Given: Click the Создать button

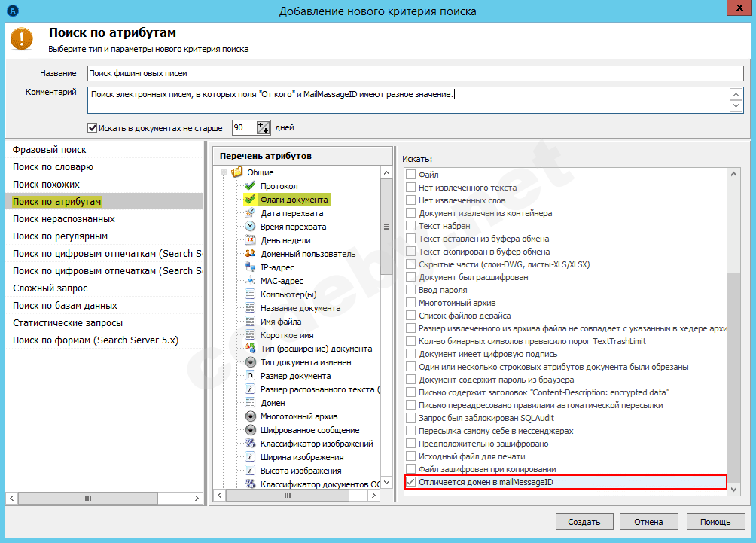Looking at the screenshot, I should [x=584, y=522].
